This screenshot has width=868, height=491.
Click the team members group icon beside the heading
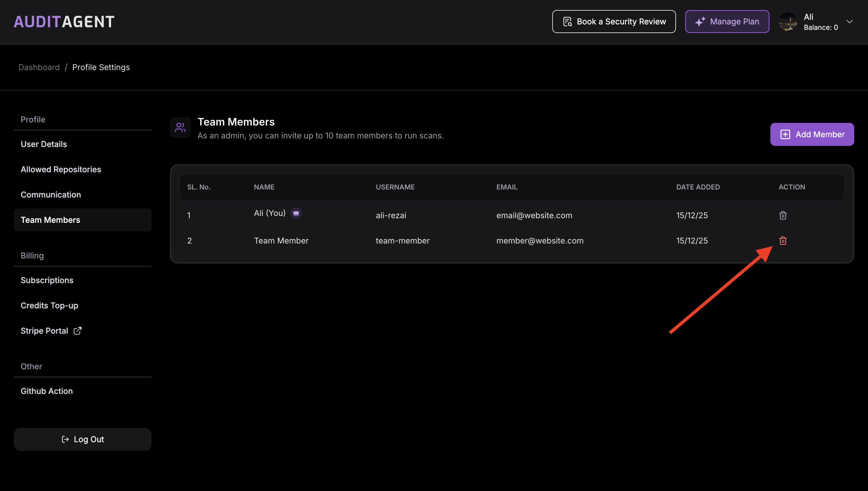180,127
